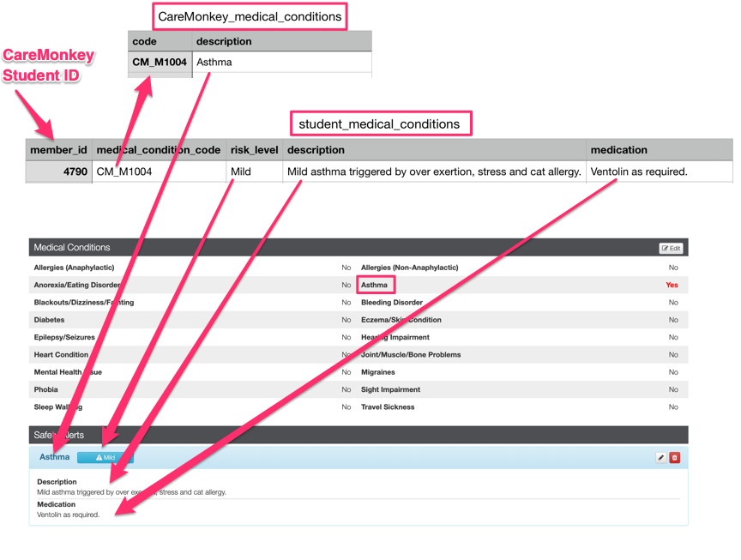Select the medical_condition_code column header
This screenshot has width=741, height=560.
159,150
